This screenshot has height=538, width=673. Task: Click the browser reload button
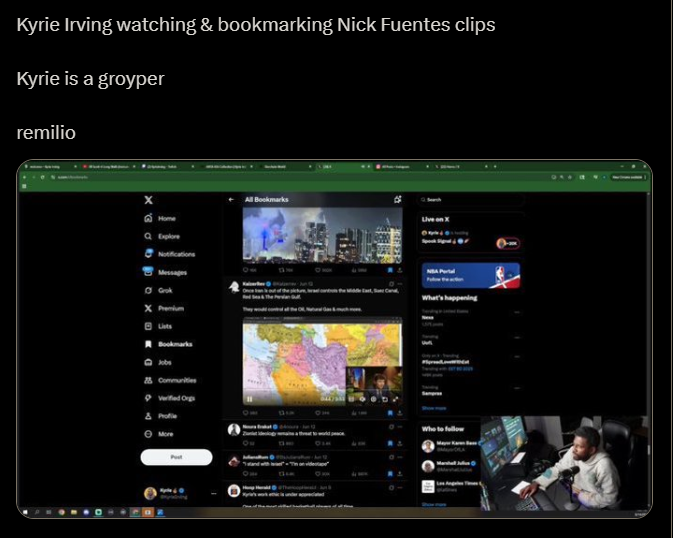pyautogui.click(x=42, y=177)
